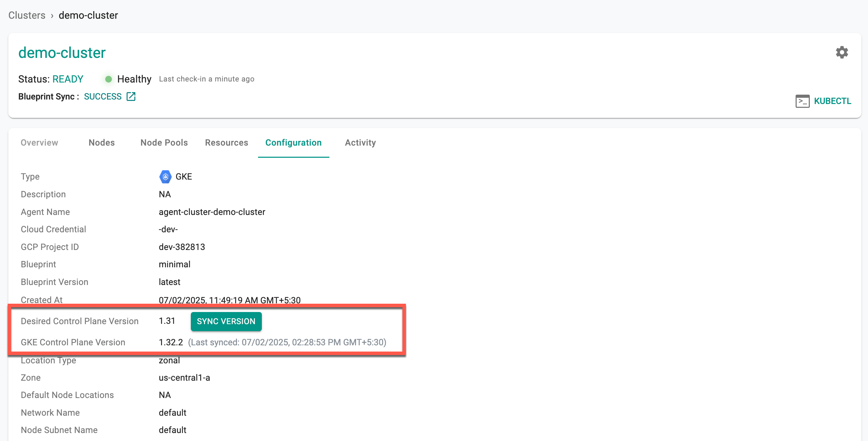Click the agent-cluster-demo-cluster value

[212, 212]
